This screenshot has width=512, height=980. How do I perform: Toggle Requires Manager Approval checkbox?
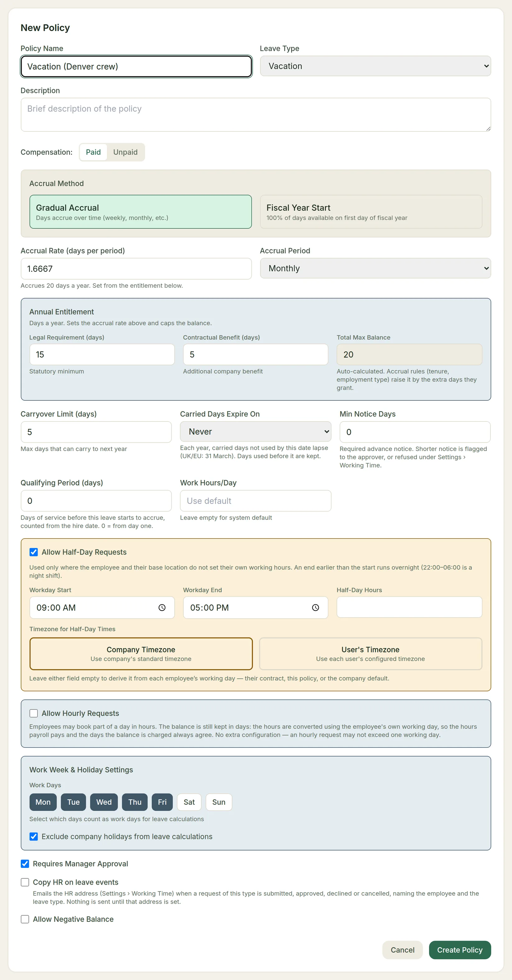pos(25,864)
